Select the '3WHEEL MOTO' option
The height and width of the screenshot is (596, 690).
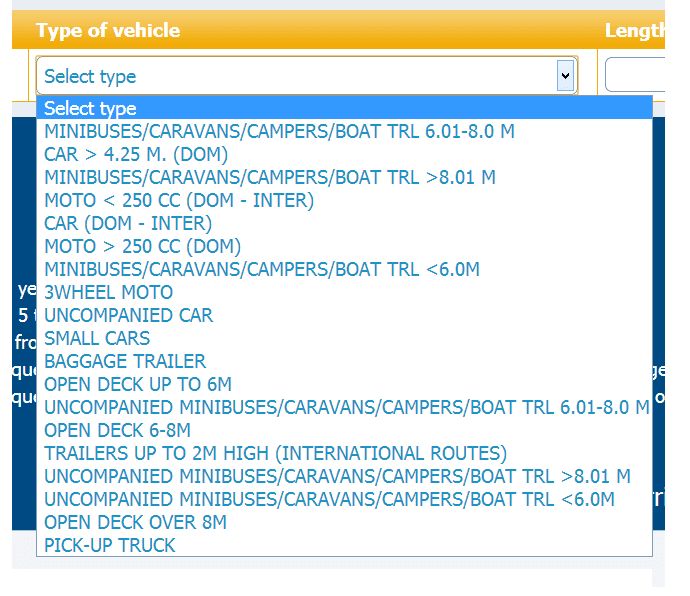(109, 292)
